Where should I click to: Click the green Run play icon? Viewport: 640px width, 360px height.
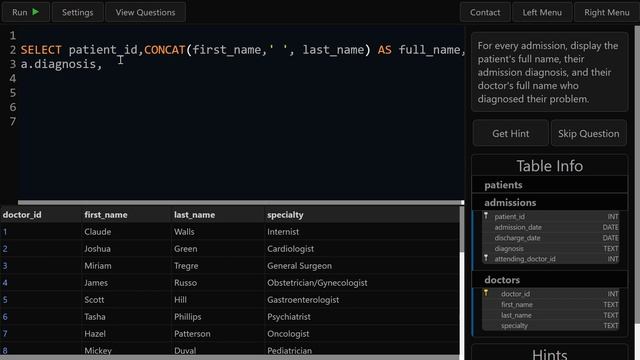[x=36, y=12]
